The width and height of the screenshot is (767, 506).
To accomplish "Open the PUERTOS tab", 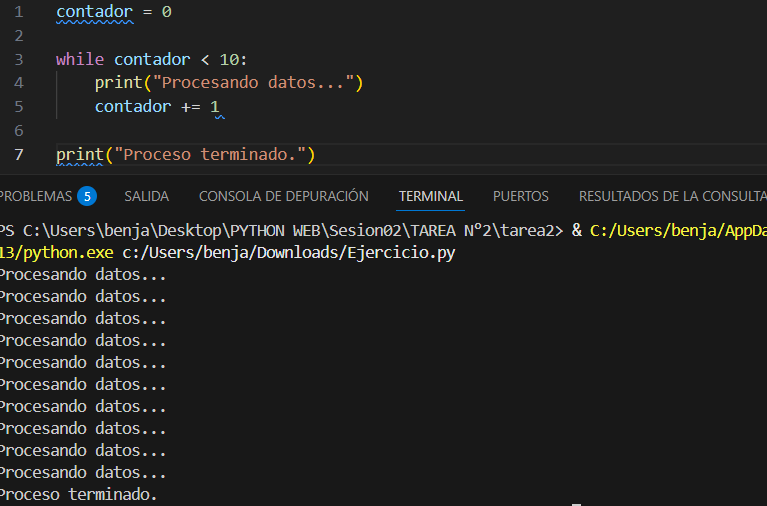I will tap(520, 196).
